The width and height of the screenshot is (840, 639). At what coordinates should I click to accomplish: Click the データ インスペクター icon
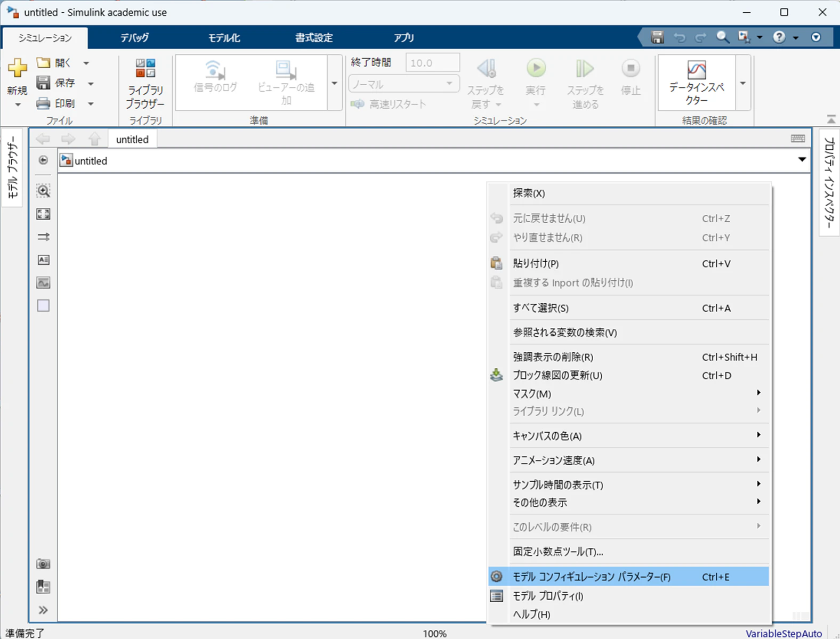point(697,70)
